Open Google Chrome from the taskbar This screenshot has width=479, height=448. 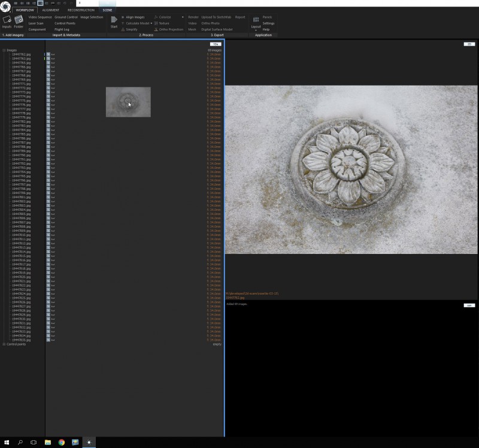tap(62, 442)
